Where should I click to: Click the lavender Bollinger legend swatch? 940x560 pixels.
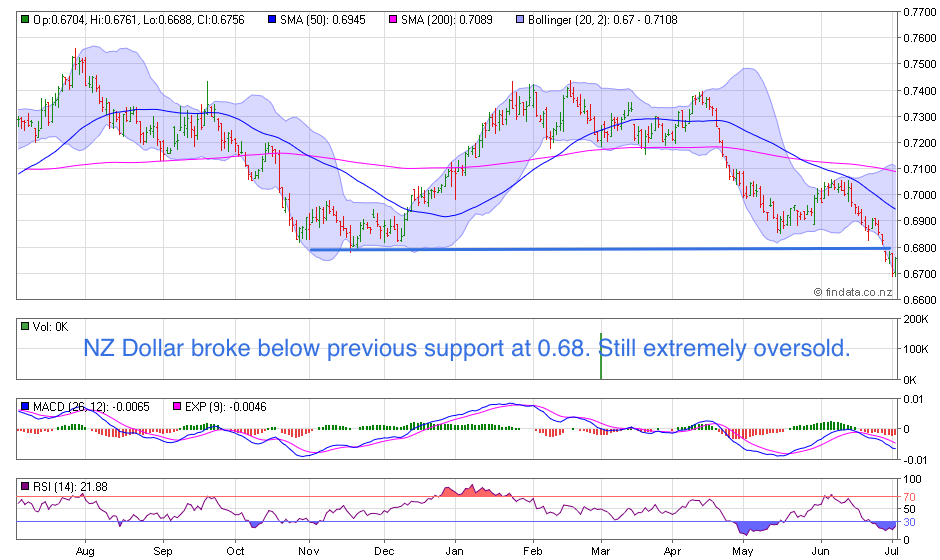(520, 20)
